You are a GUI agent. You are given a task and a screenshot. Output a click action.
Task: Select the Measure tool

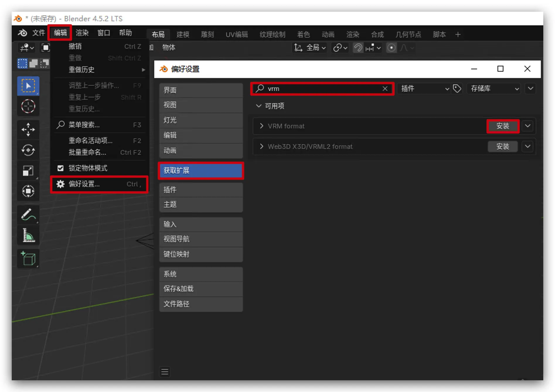pos(28,235)
